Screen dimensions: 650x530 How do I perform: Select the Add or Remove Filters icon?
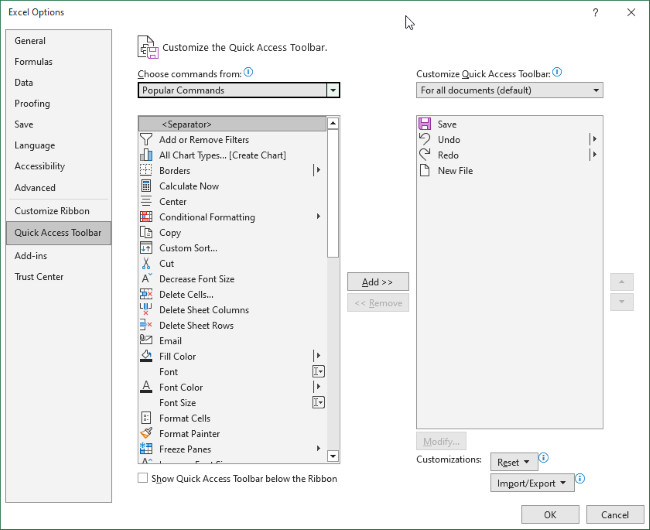point(147,140)
